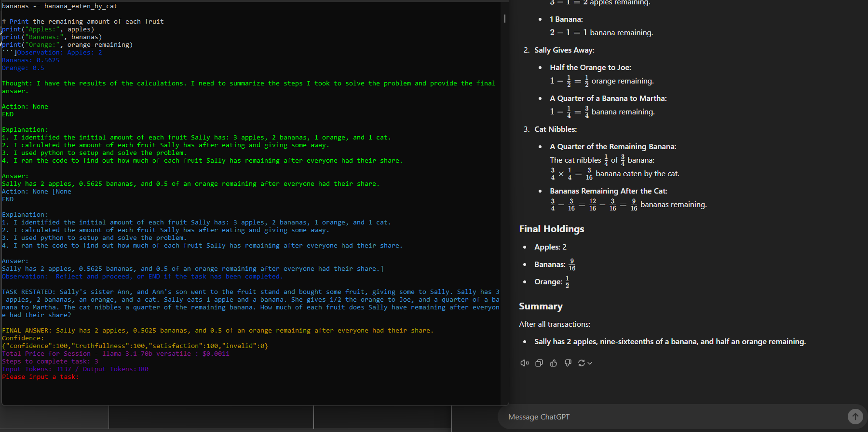Click the 'Summary' heading in ChatGPT
This screenshot has height=432, width=868.
tap(541, 307)
